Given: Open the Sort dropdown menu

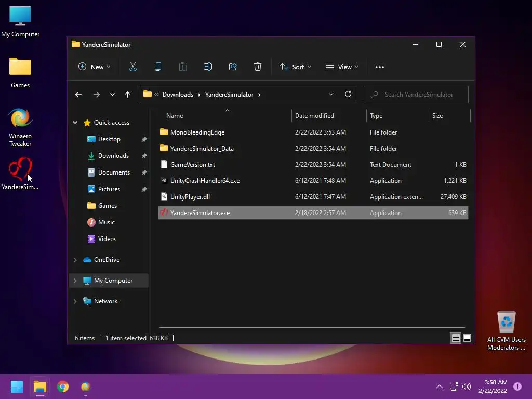Looking at the screenshot, I should point(295,67).
